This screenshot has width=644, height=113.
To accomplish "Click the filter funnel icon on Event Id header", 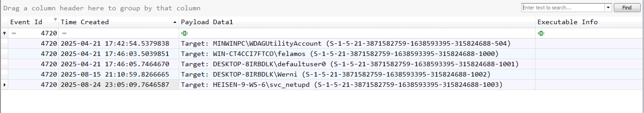I will point(55,19).
